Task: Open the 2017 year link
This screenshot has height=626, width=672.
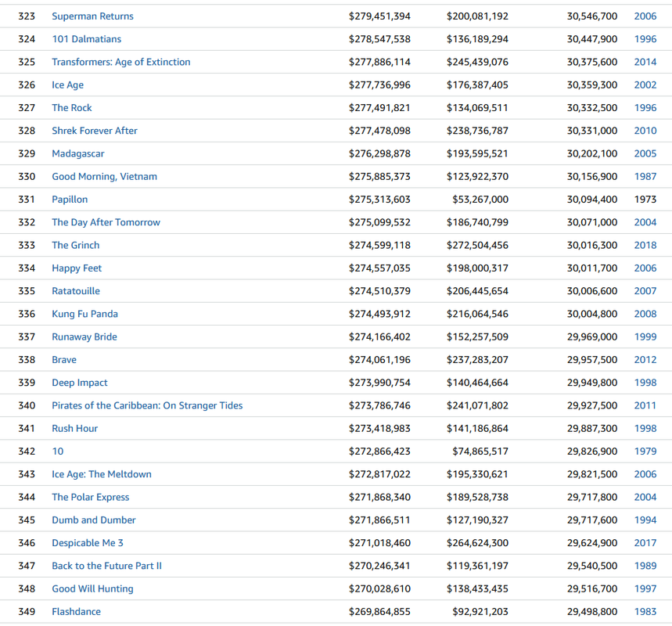Action: pos(645,543)
